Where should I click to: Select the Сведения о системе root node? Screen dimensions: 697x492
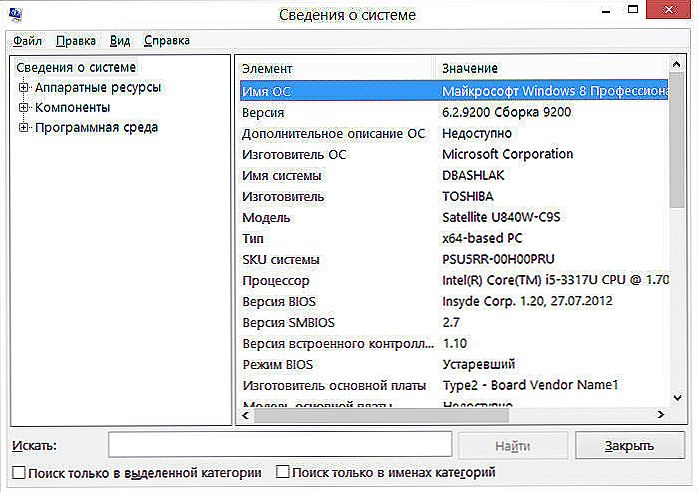pyautogui.click(x=76, y=68)
